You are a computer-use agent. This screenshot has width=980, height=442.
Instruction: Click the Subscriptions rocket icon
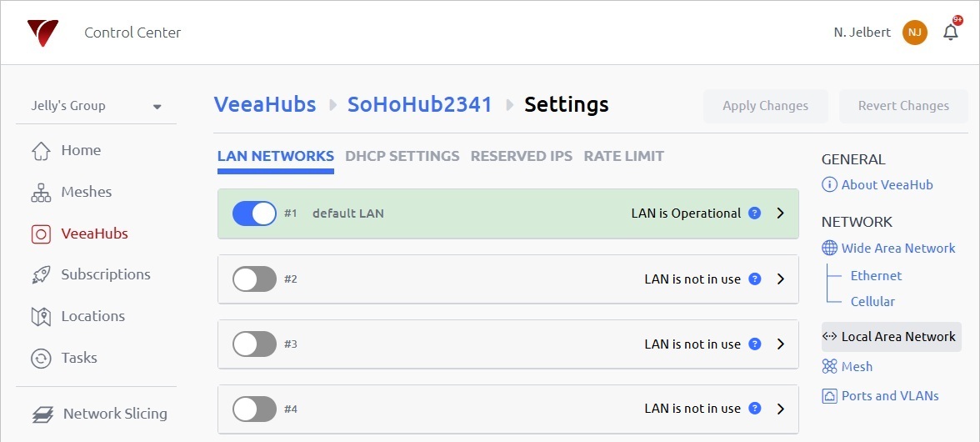click(x=41, y=275)
